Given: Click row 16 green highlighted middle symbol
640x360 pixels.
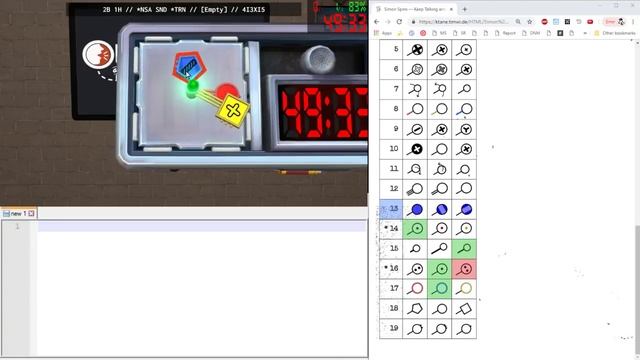Looking at the screenshot, I should click(440, 269).
